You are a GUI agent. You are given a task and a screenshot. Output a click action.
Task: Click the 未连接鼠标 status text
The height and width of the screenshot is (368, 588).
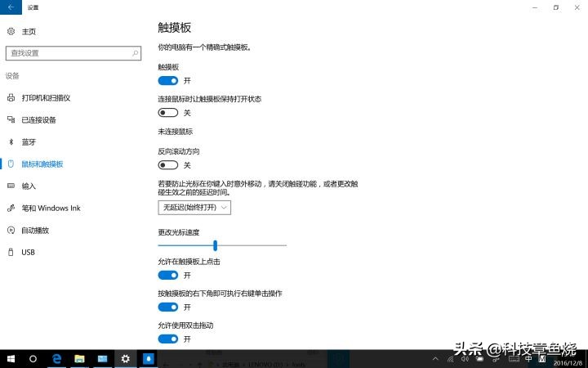175,132
